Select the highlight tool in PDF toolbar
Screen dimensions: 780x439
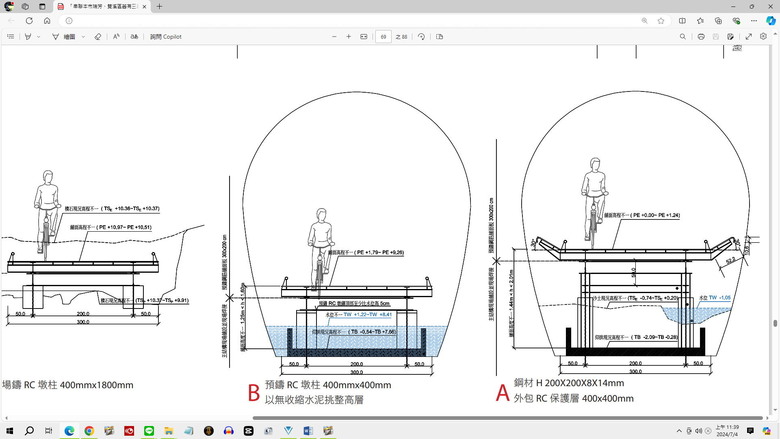coord(28,36)
